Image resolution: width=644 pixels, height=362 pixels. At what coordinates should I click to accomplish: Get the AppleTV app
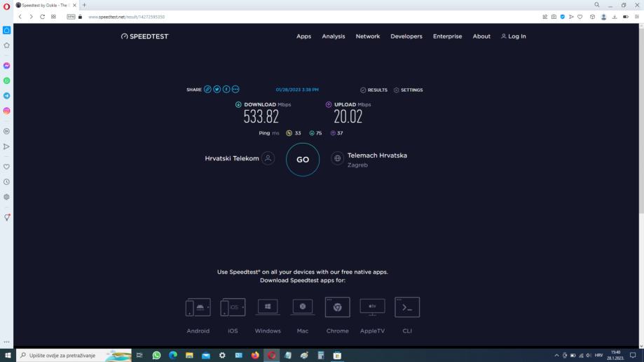pyautogui.click(x=373, y=315)
